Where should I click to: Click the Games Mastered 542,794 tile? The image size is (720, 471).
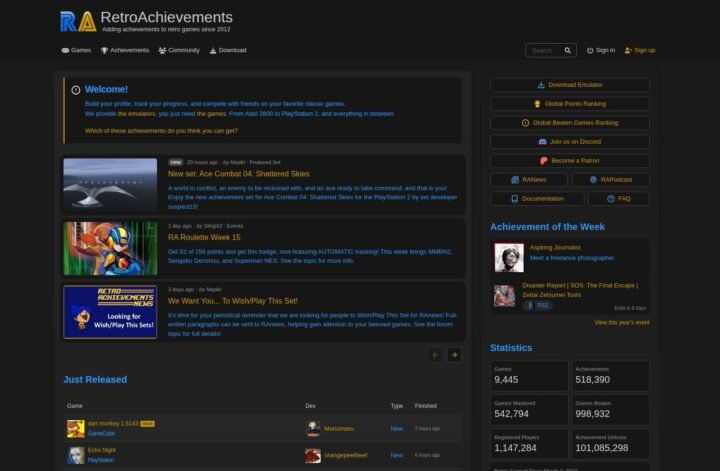click(529, 410)
